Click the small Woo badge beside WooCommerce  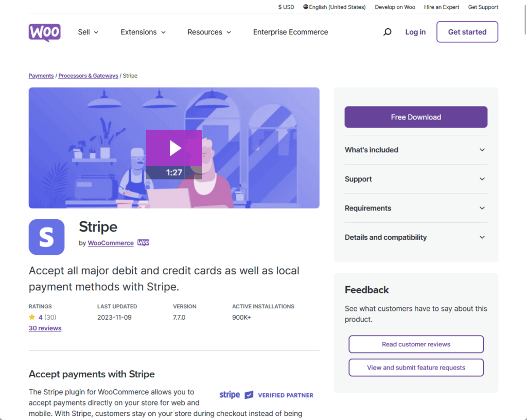tap(143, 242)
